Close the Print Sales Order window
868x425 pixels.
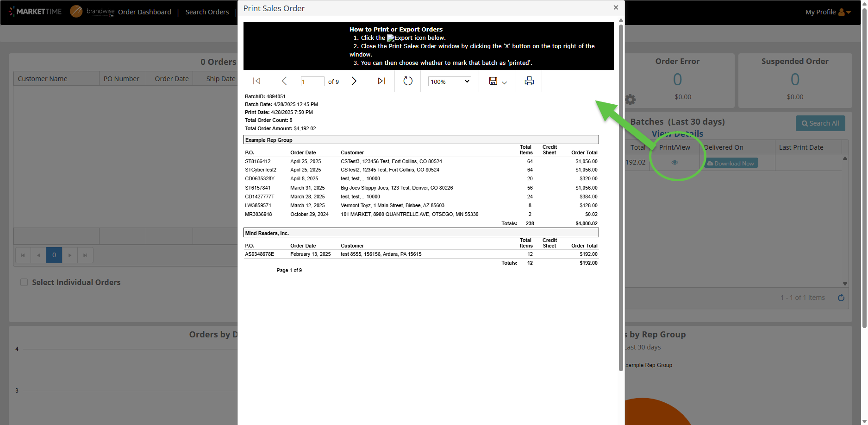616,7
